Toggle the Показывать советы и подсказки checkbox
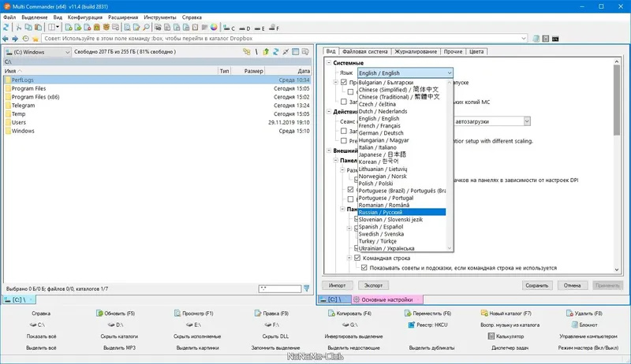Screen dimensions: 631x364 (x=364, y=268)
